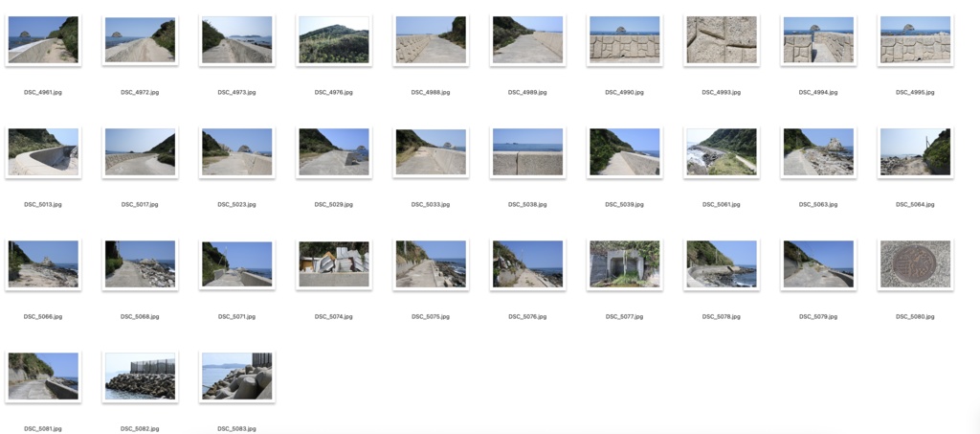
Task: Select the manhole cover thumbnail DSC_5080.jpg
Action: pos(915,263)
